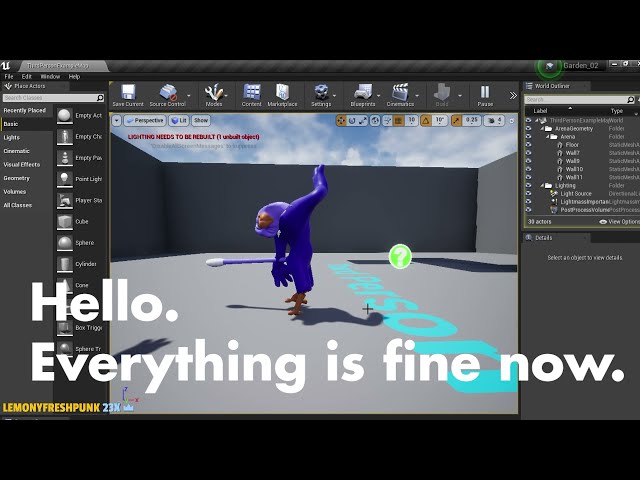Open the Perspective view mode dropdown
The height and width of the screenshot is (480, 640).
(145, 120)
